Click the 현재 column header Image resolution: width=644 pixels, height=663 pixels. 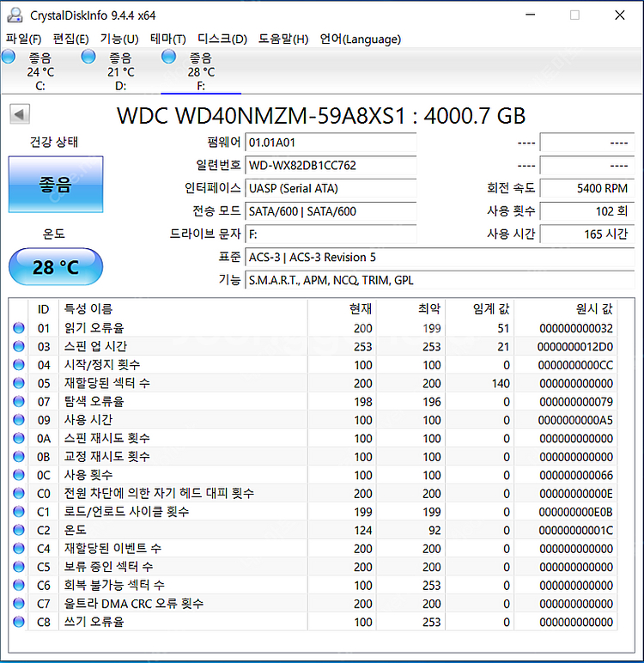click(342, 309)
